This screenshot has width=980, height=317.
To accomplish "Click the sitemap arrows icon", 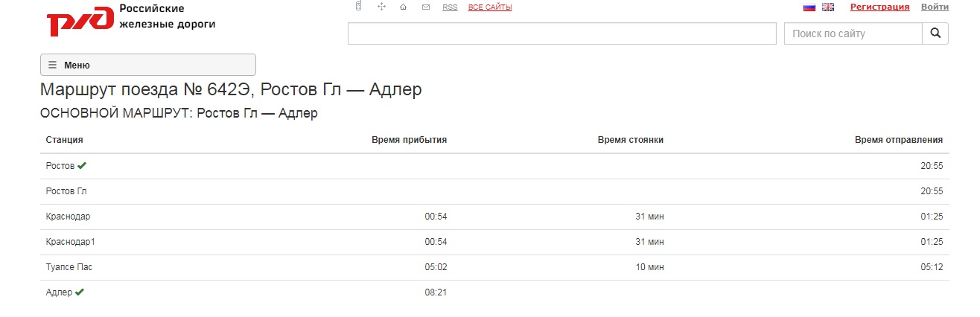I will pos(381,7).
